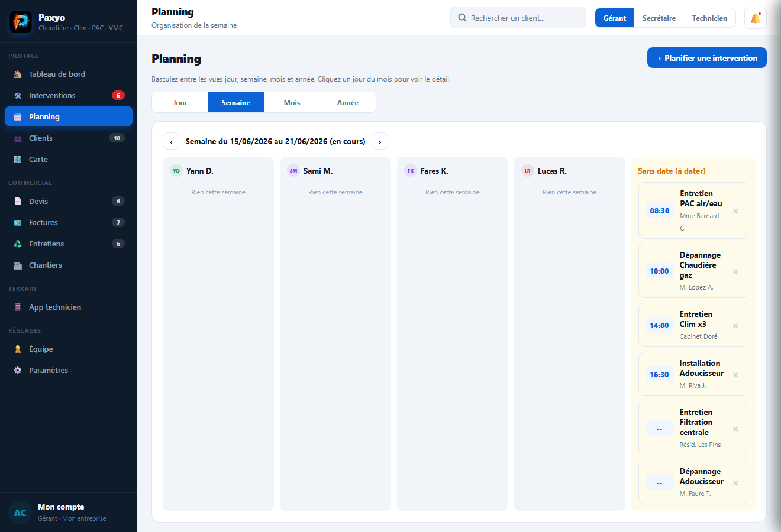Go to previous week arrow

pos(171,141)
